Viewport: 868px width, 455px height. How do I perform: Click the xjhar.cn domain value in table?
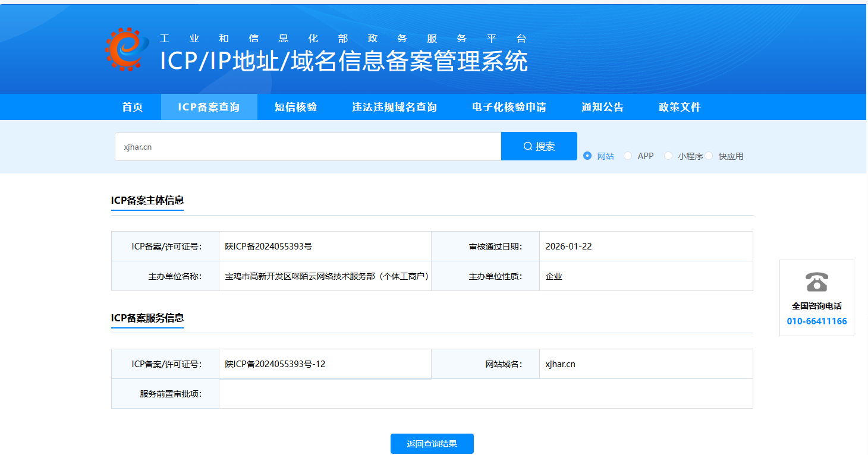[560, 364]
